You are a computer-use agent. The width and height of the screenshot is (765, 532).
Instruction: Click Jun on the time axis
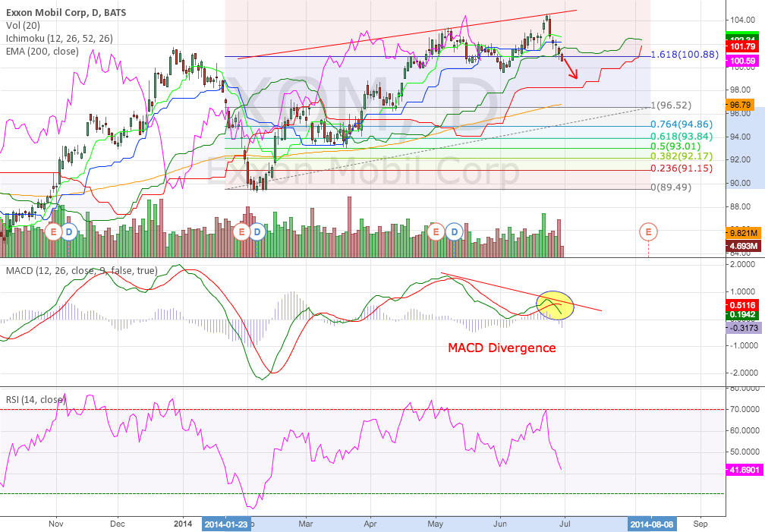[500, 524]
